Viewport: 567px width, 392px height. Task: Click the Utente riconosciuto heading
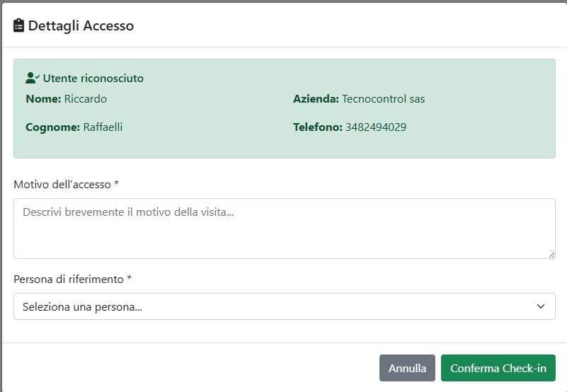click(93, 79)
